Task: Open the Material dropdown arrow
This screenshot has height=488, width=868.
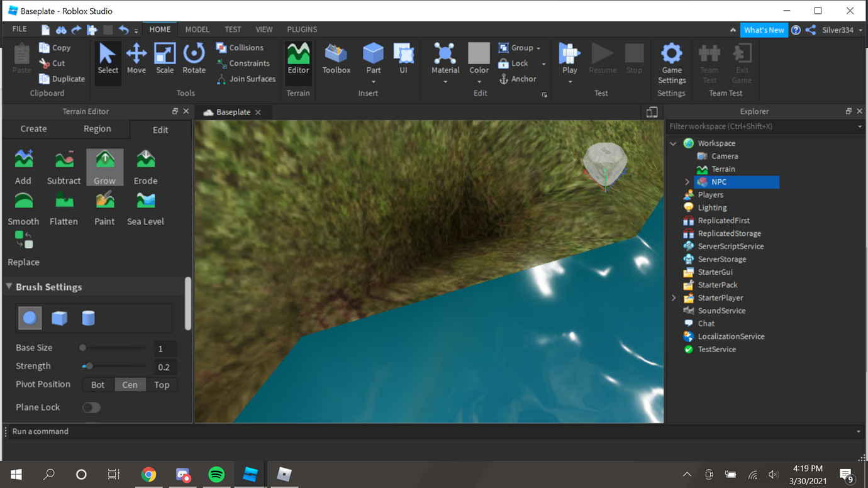Action: (x=445, y=82)
